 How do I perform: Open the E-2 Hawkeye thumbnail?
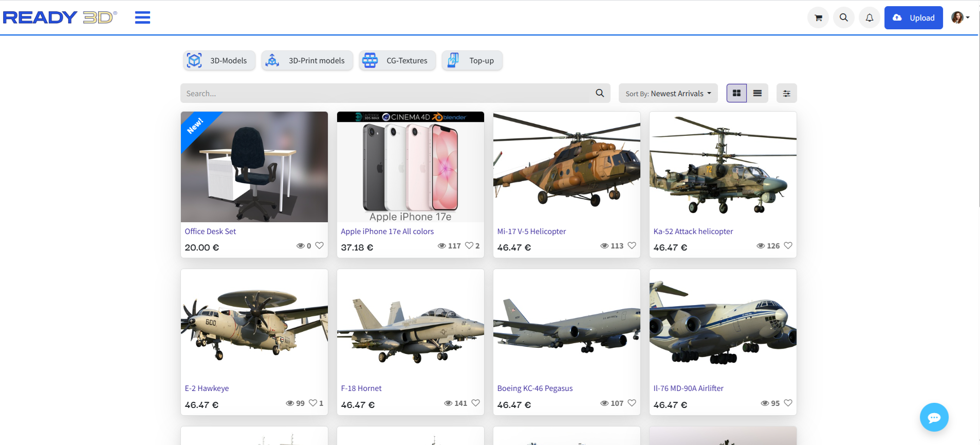point(254,324)
